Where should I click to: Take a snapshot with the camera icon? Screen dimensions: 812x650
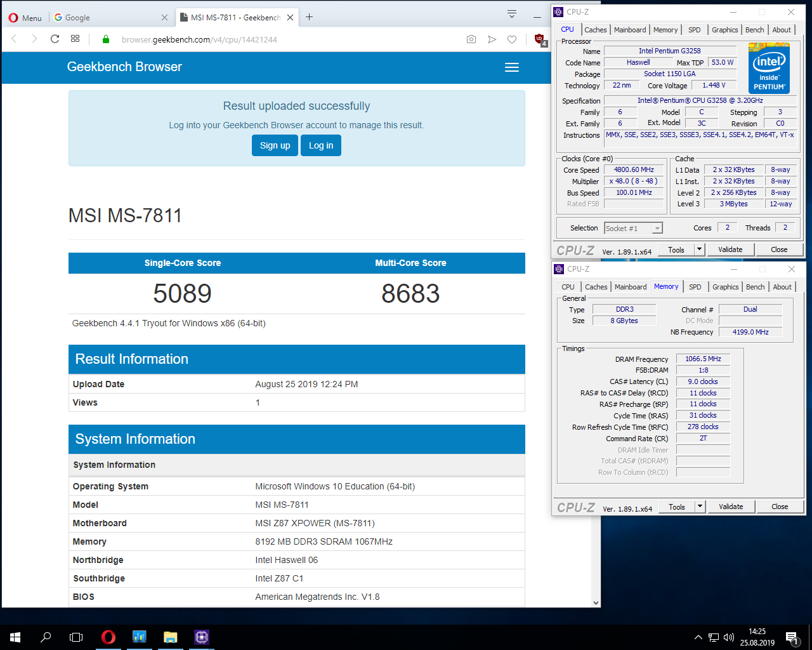pos(471,39)
